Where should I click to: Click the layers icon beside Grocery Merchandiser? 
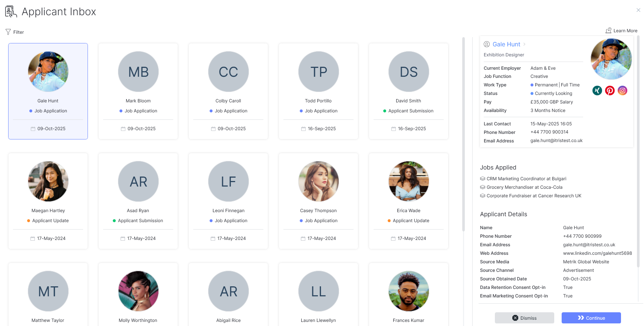[483, 187]
